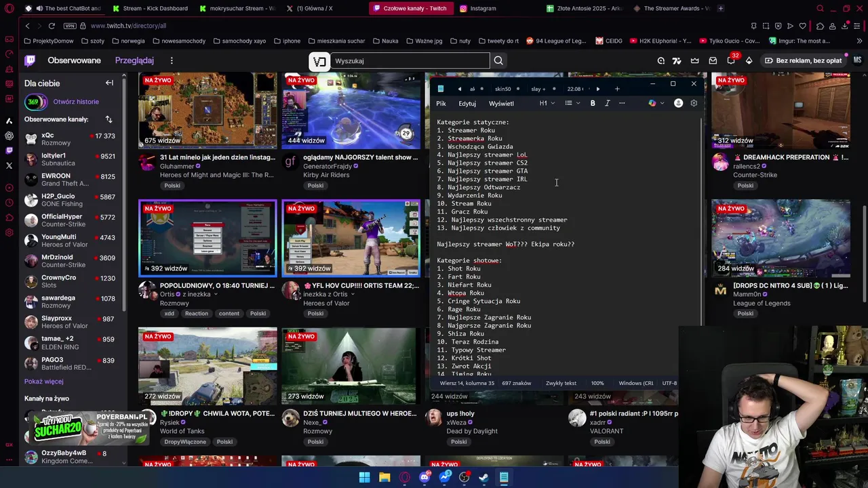
Task: Open szoty bookmarks folder
Action: pos(93,41)
